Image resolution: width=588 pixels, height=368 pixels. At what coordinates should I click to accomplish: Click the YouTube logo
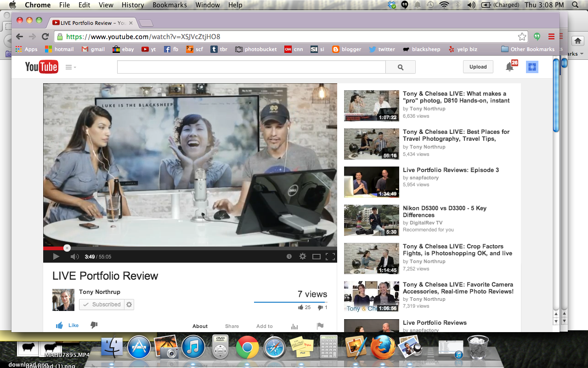41,67
